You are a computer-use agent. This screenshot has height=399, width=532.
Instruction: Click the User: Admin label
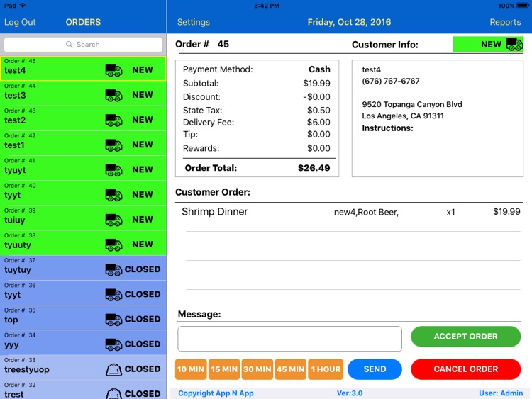[x=501, y=393]
